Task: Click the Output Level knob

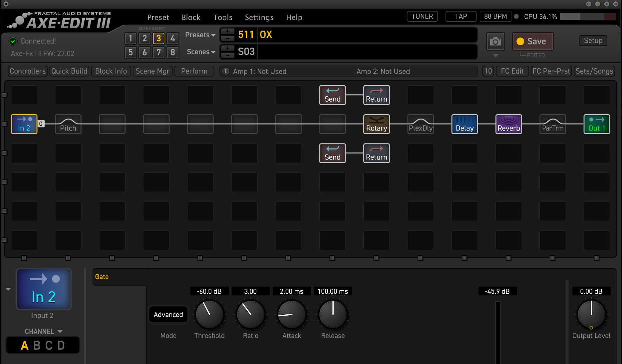Action: coord(591,314)
